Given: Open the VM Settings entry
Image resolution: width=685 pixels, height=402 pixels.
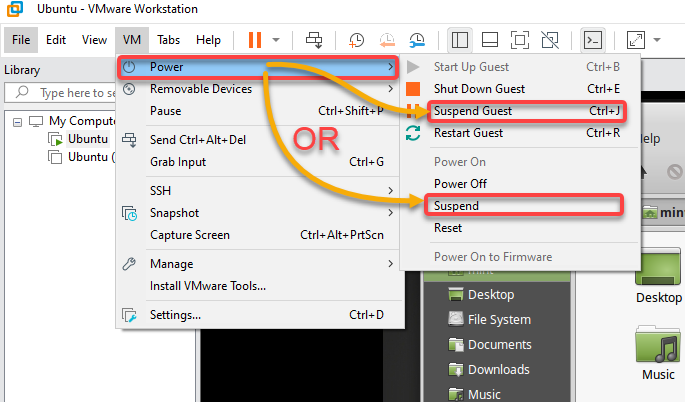Looking at the screenshot, I should pos(258,315).
